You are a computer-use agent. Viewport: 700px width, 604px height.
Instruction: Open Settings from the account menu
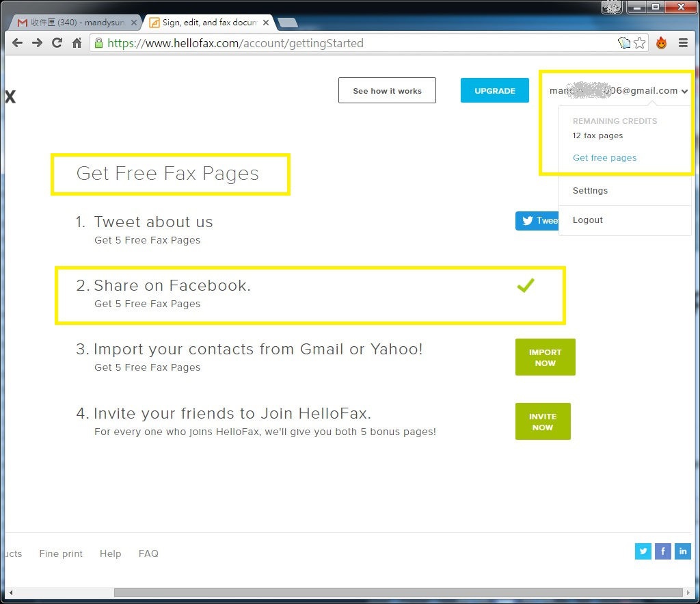pyautogui.click(x=590, y=191)
